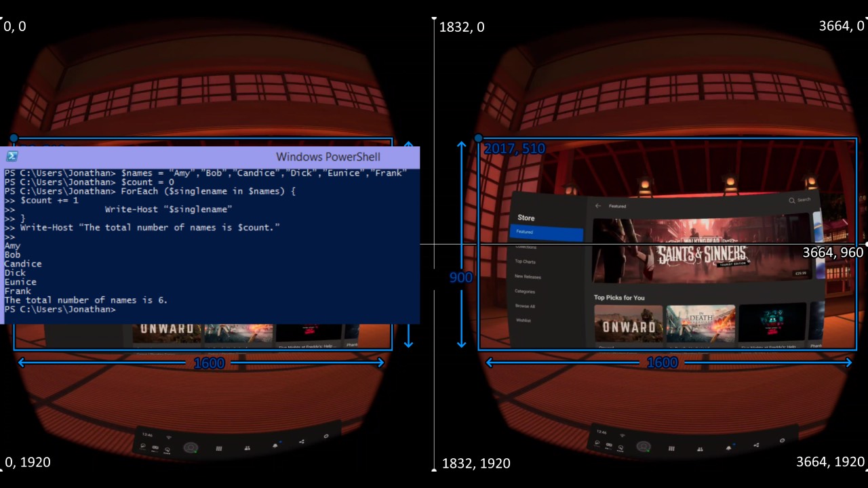Open Top Charts in Store sidebar
Screen dimensions: 868x488
[526, 262]
